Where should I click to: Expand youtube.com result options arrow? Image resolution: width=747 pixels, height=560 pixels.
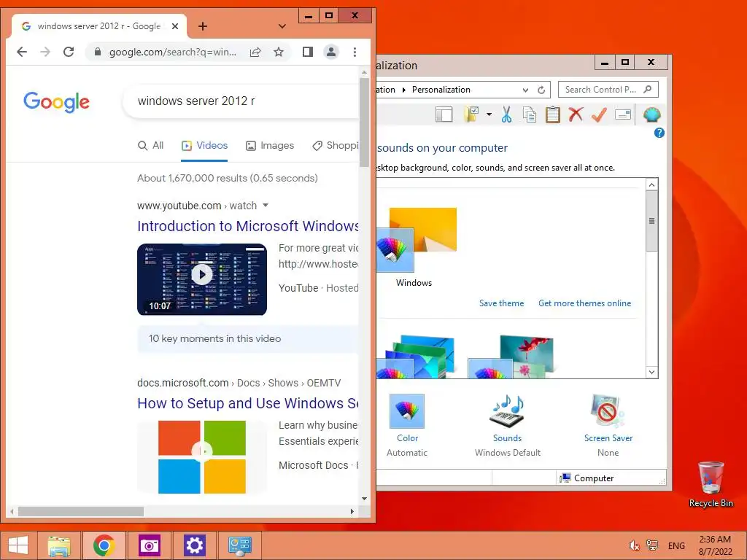tap(266, 205)
